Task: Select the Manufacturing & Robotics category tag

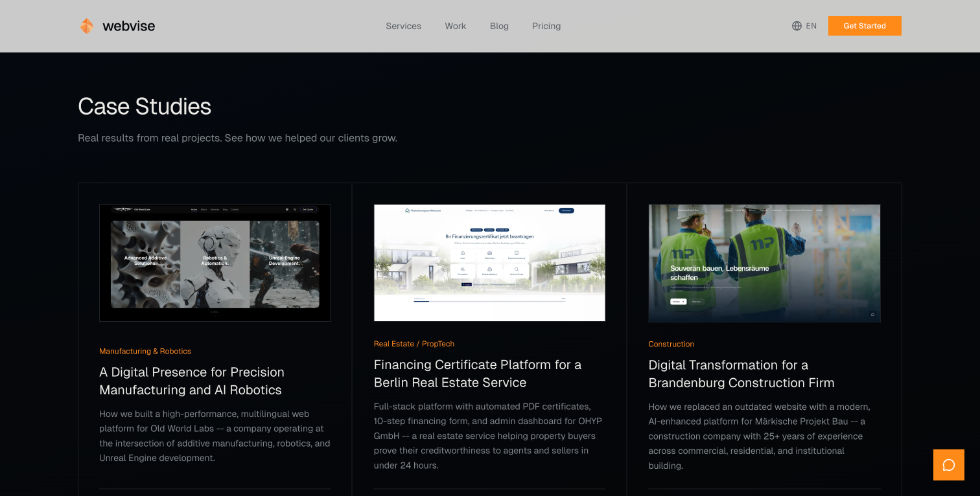Action: [x=145, y=351]
